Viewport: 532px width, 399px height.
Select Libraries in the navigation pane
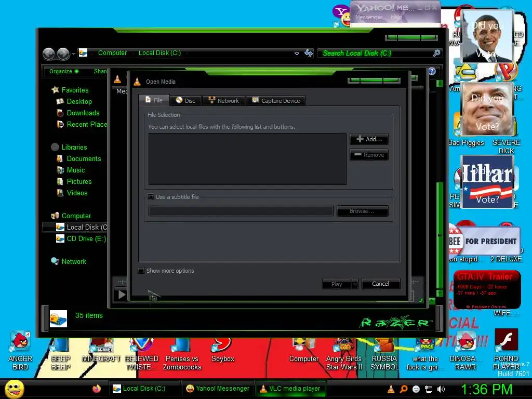(74, 147)
